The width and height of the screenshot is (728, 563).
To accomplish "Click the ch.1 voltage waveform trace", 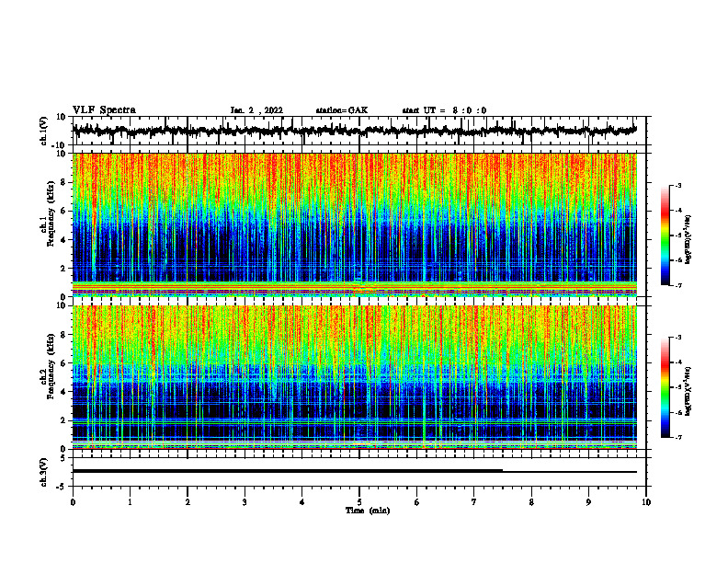I will click(354, 131).
